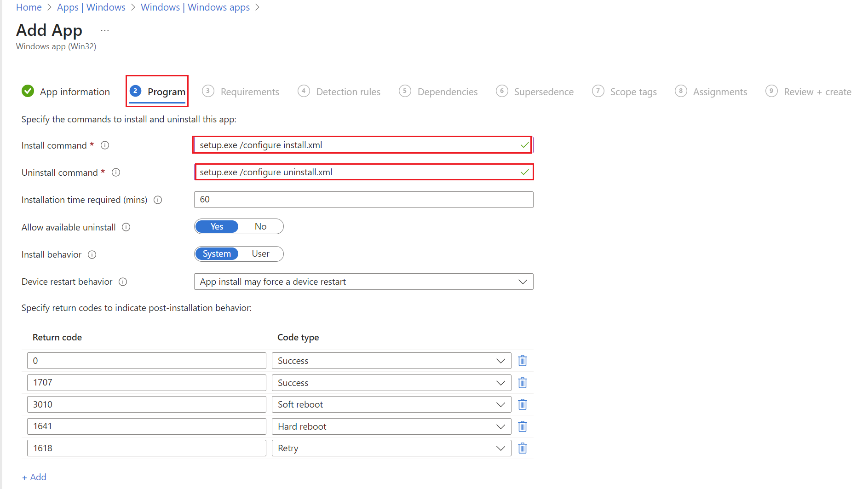Switch Install behavior to User

pos(260,253)
